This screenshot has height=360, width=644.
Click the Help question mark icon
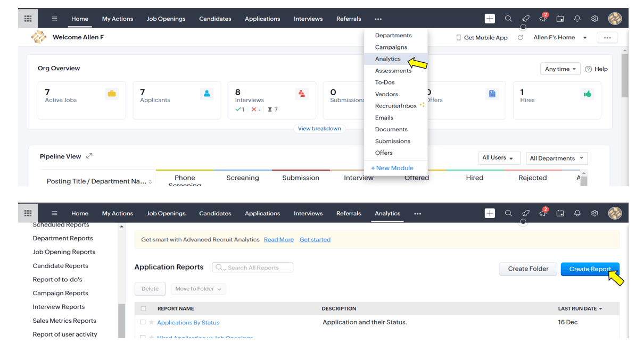point(588,69)
